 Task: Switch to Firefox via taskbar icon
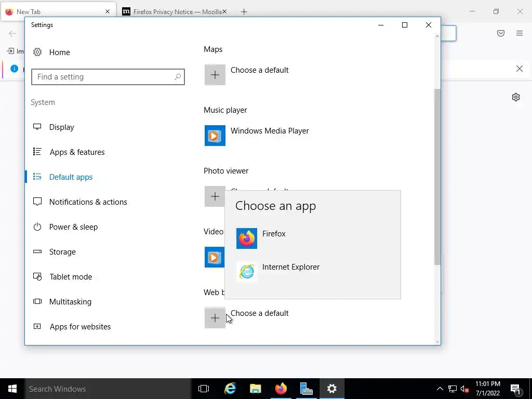pyautogui.click(x=281, y=389)
